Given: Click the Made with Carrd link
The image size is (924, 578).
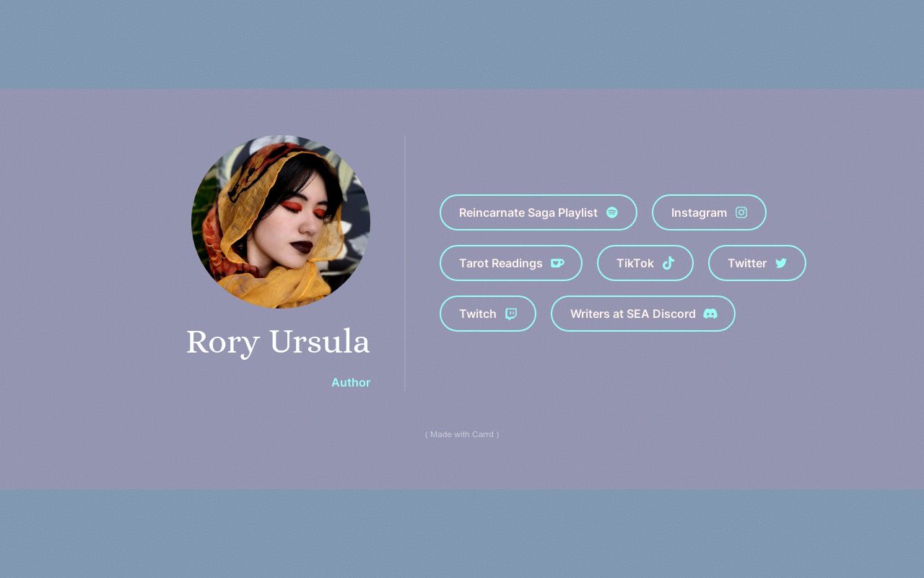Looking at the screenshot, I should (x=462, y=434).
